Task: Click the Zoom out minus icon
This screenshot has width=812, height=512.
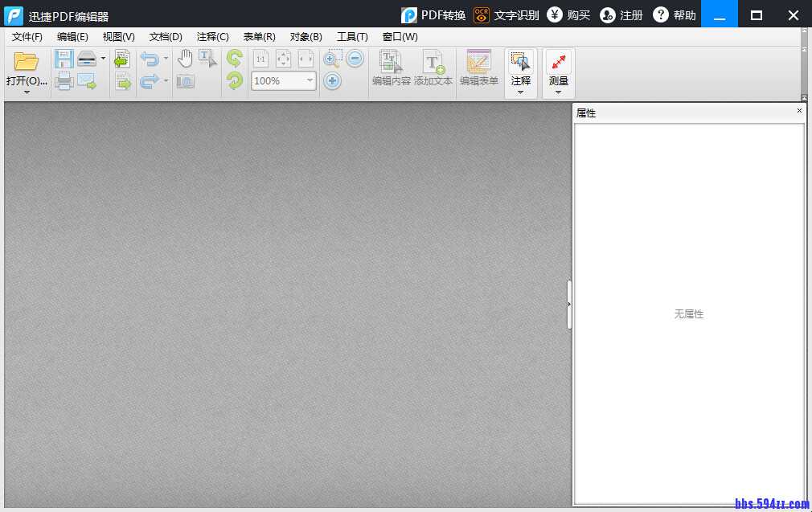Action: pos(355,59)
